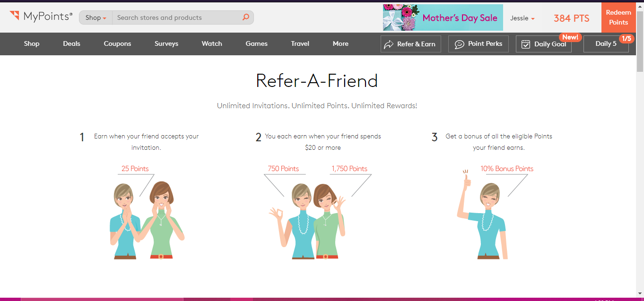Click the page vertical scrollbar thumb
The height and width of the screenshot is (301, 644).
pos(640,43)
